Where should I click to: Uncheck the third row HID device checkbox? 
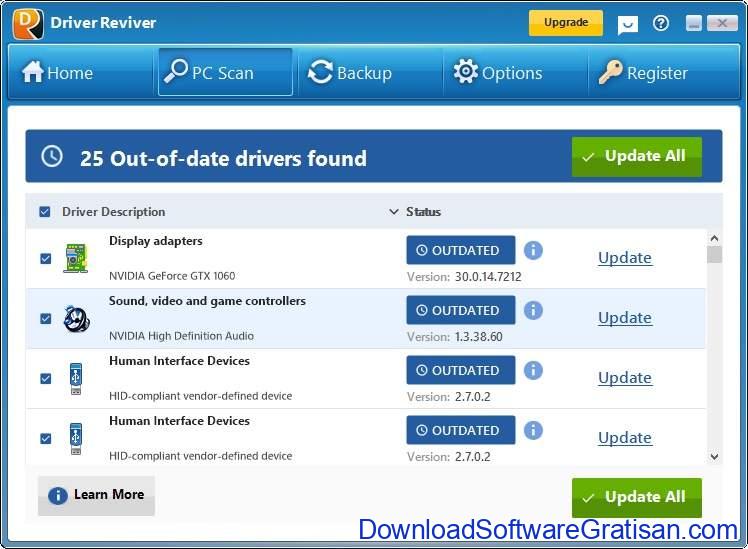pos(46,379)
